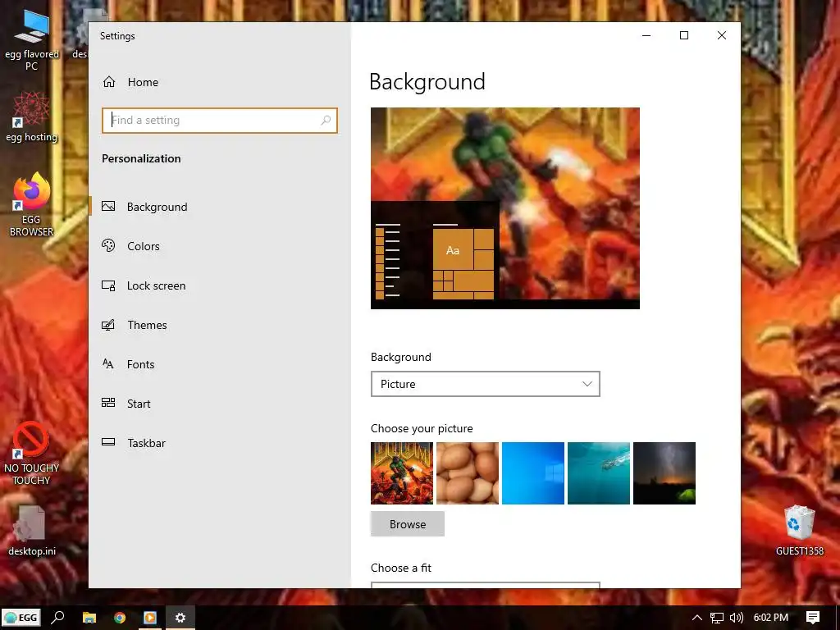Go to Fonts settings
840x630 pixels.
click(141, 364)
